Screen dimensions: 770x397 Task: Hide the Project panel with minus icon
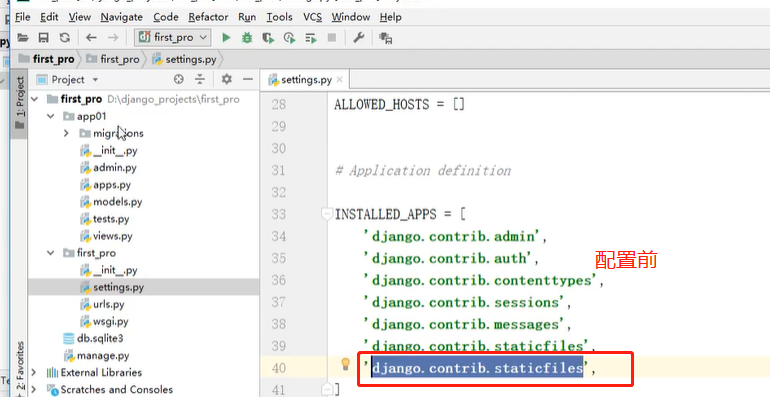pyautogui.click(x=248, y=79)
